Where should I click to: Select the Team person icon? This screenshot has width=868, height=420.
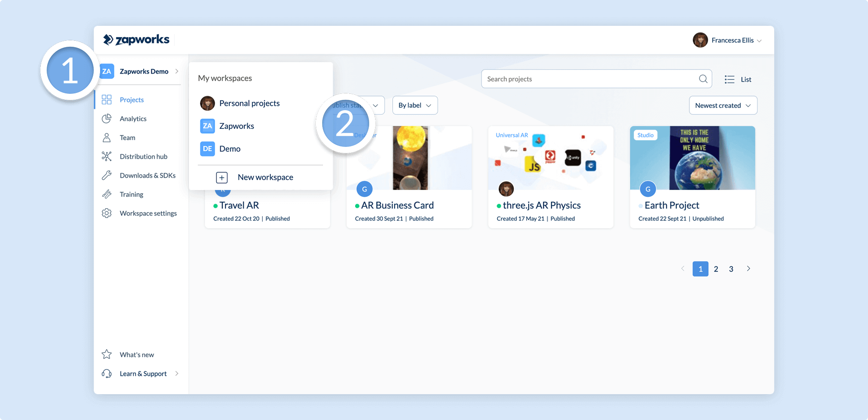[106, 137]
